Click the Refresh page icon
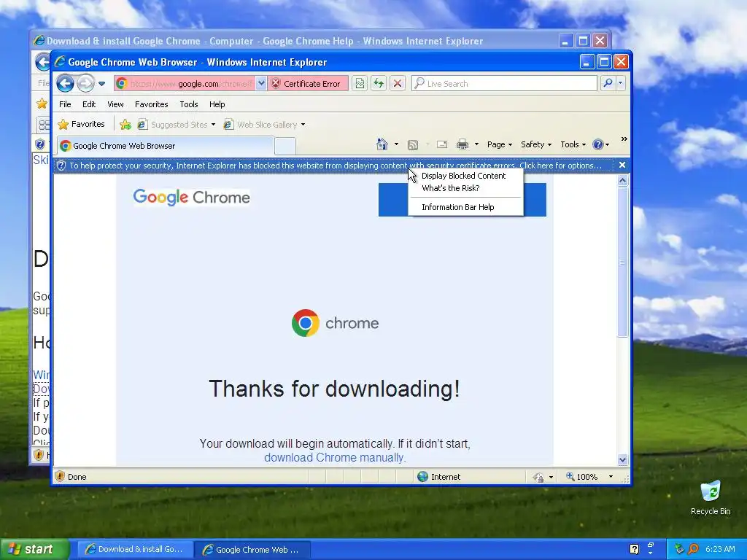 point(379,84)
